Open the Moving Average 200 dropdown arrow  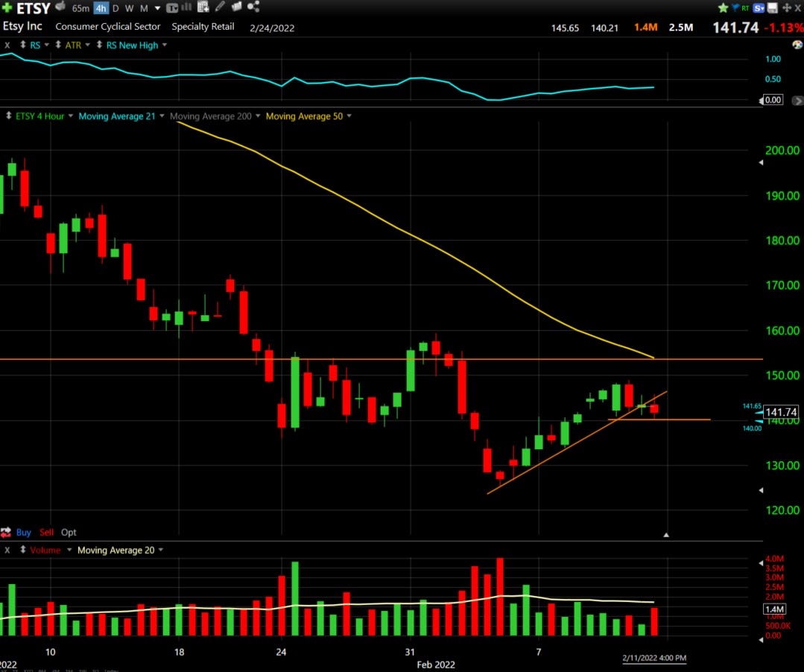point(258,115)
